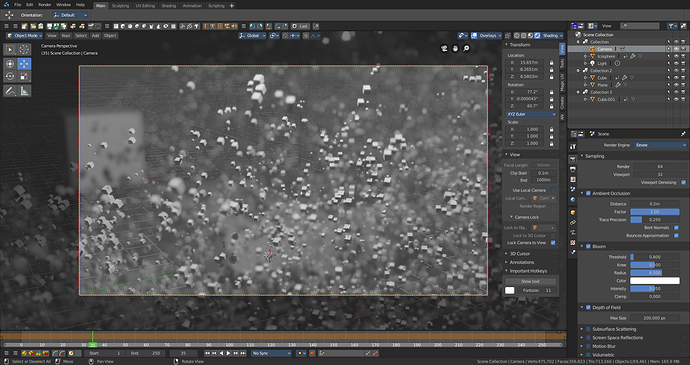Click the Show text button
This screenshot has width=690, height=365.
[x=530, y=281]
